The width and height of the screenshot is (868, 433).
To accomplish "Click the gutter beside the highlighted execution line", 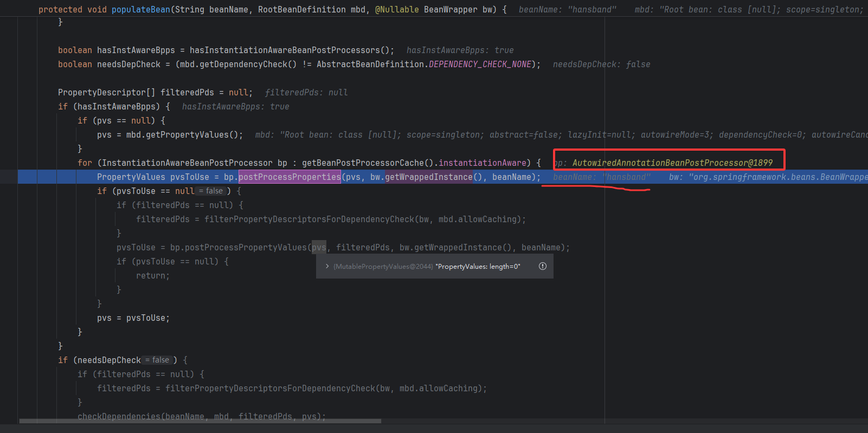I will 9,177.
